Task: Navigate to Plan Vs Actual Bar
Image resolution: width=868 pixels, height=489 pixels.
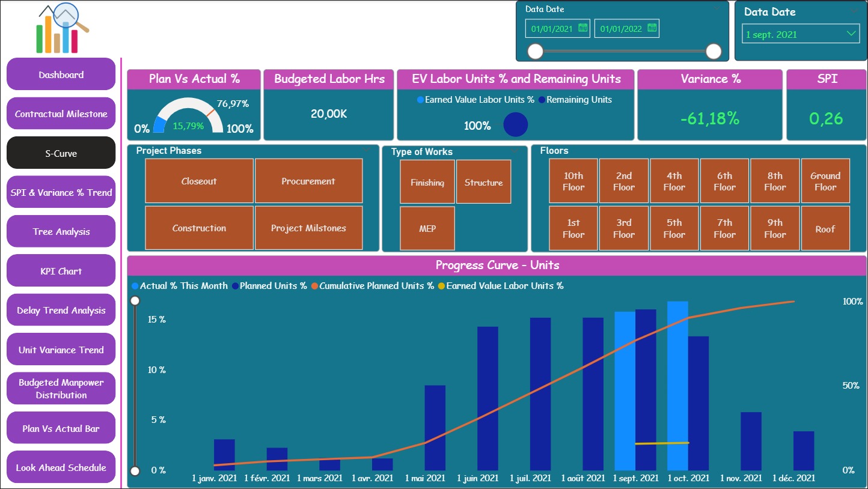Action: point(61,428)
